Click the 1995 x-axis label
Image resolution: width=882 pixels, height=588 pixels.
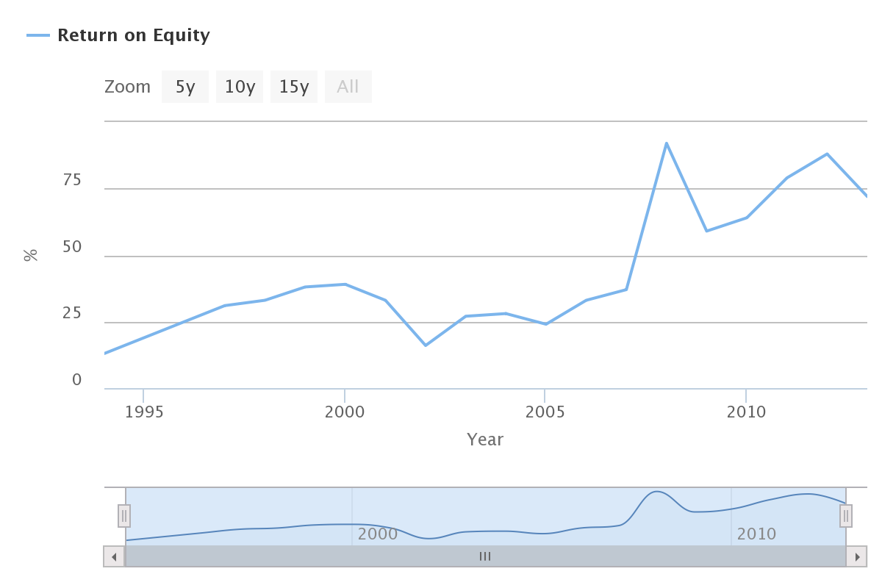pyautogui.click(x=144, y=412)
